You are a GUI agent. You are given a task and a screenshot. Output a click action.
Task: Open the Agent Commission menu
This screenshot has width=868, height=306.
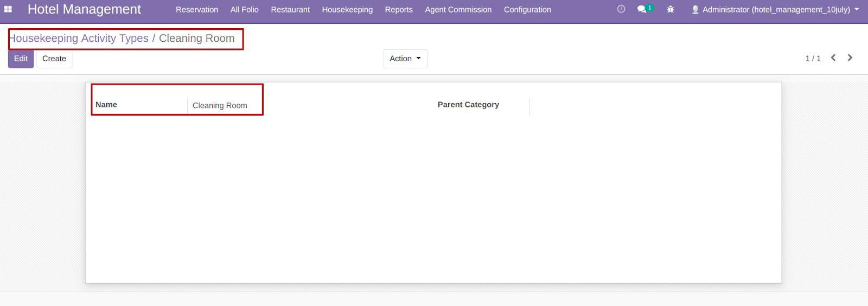[458, 10]
